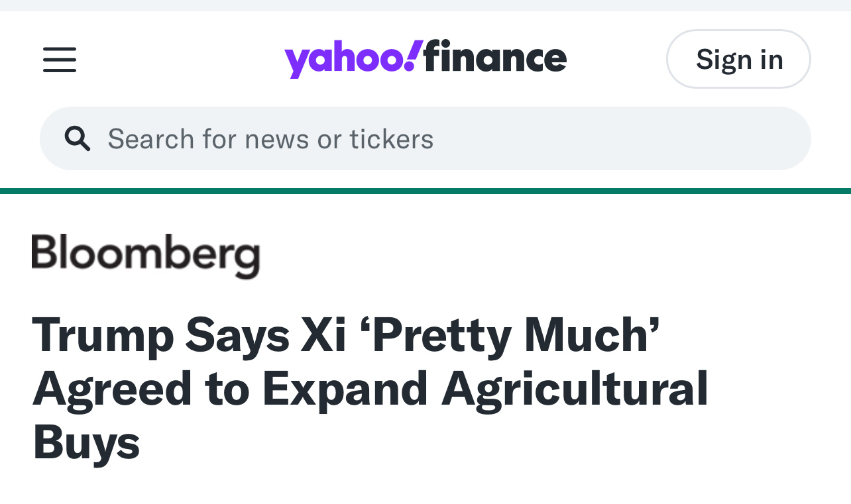Click the letter B of Bloomberg logo

pos(44,252)
